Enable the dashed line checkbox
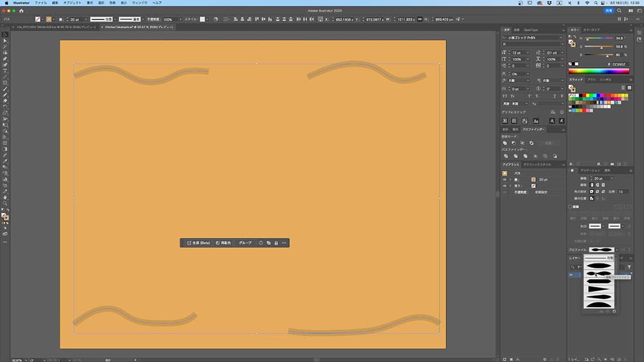This screenshot has width=644, height=362. (571, 206)
